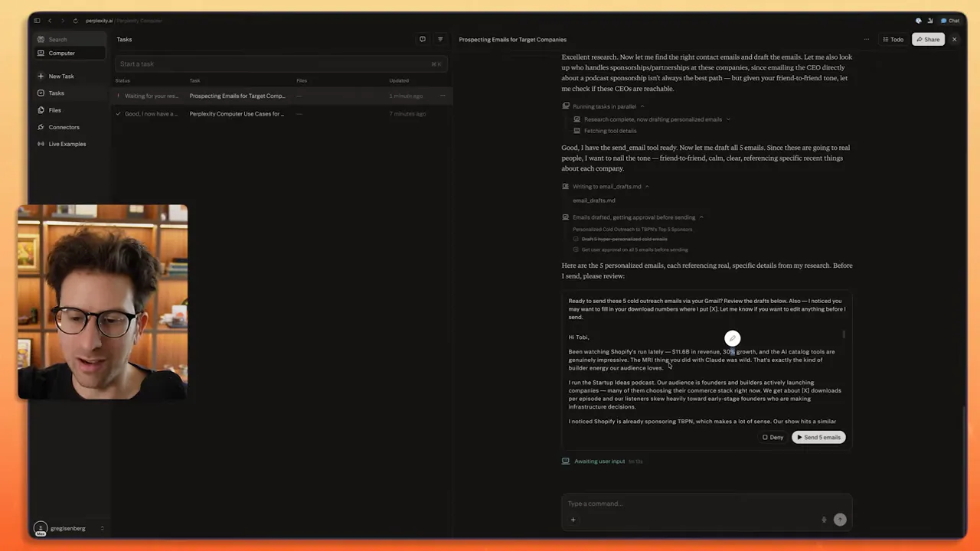Toggle the sidebar panel icon in browser bar
The height and width of the screenshot is (551, 980).
point(37,21)
